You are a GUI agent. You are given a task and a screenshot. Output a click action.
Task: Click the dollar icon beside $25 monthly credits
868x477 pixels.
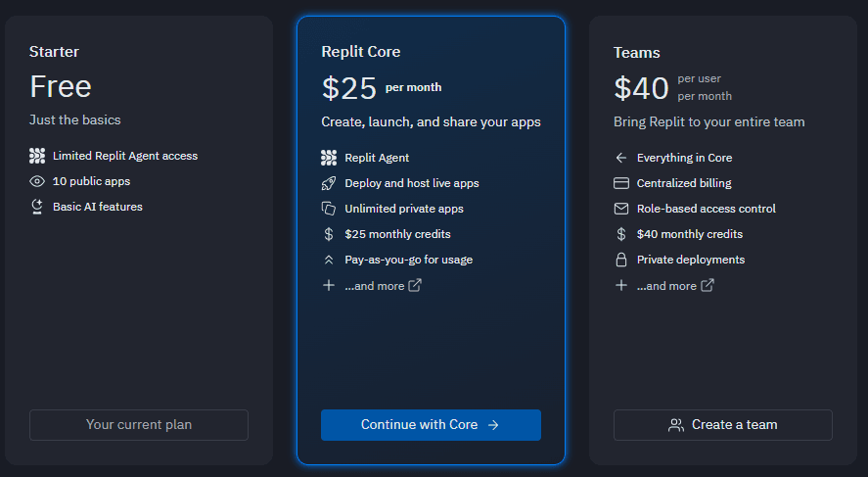coord(329,234)
